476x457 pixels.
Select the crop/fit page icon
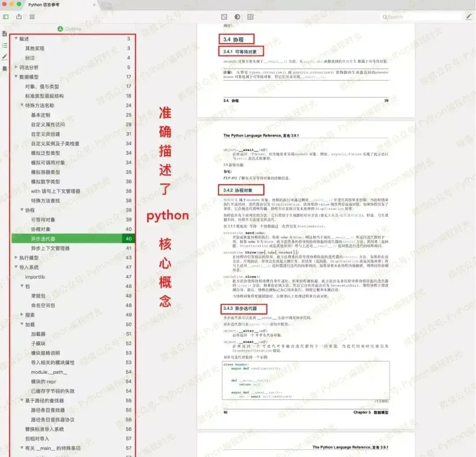[x=224, y=17]
